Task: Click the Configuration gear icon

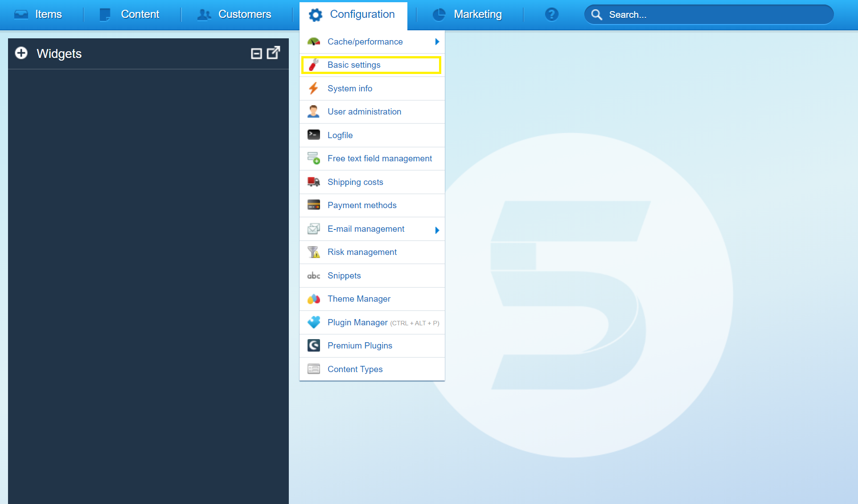Action: tap(316, 15)
